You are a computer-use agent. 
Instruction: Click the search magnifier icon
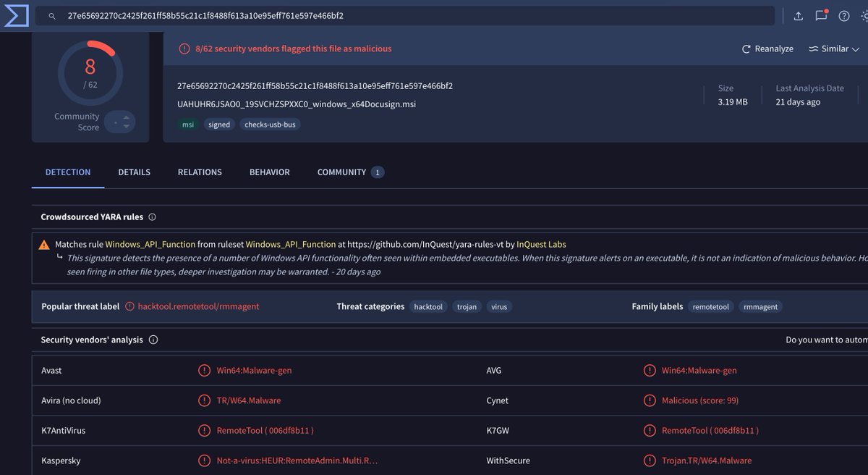(52, 15)
